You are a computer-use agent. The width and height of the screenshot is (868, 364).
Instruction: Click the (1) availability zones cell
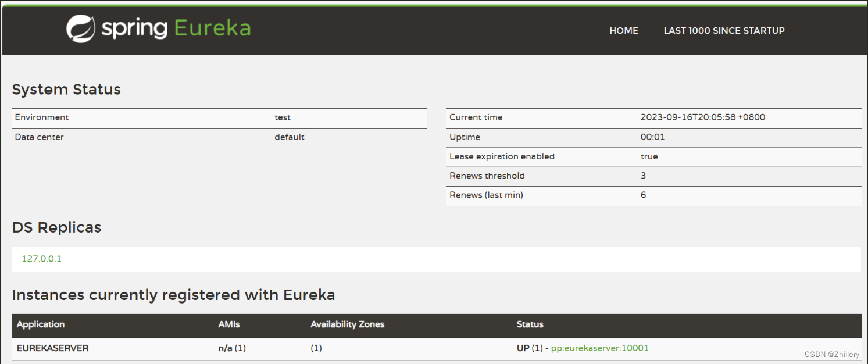[316, 348]
